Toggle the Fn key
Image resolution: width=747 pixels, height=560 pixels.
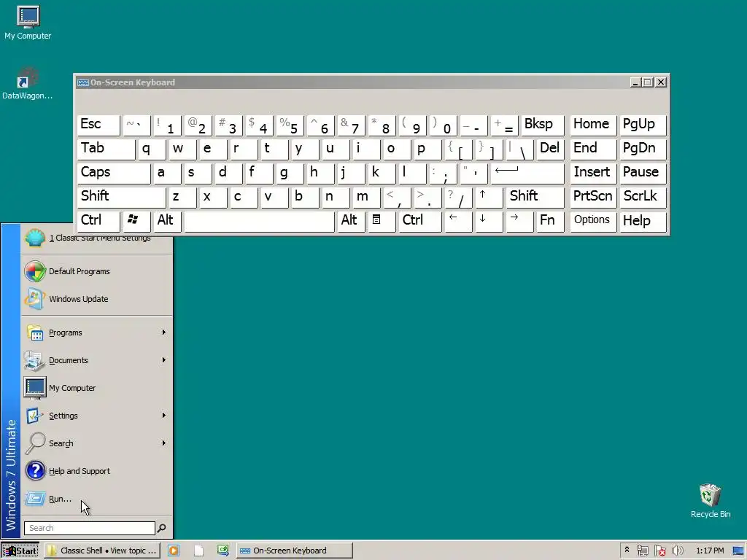coord(550,221)
